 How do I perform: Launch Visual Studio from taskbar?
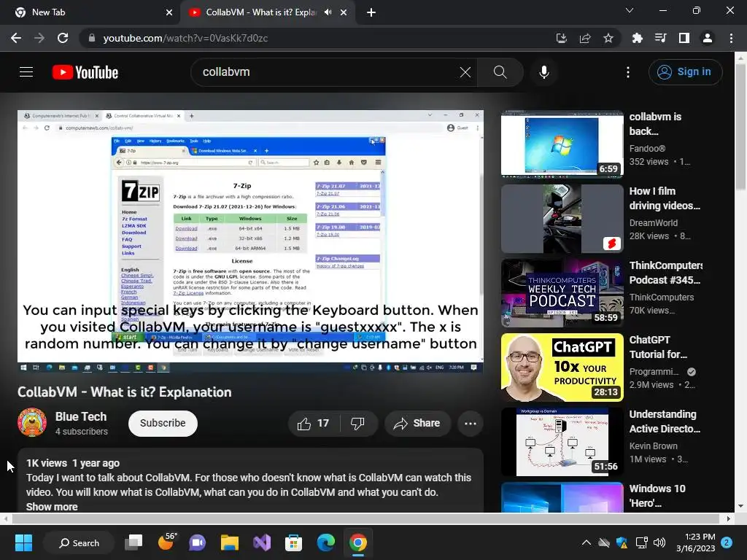[x=262, y=542]
